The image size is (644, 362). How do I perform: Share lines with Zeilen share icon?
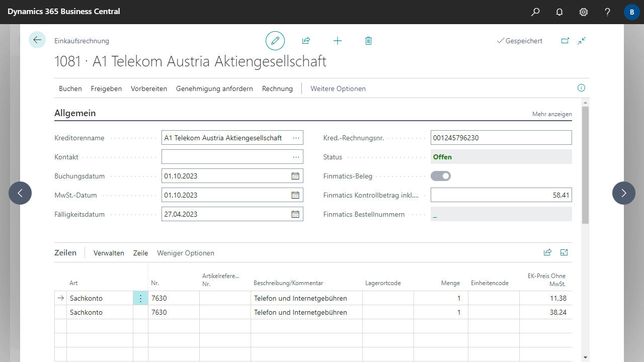547,252
